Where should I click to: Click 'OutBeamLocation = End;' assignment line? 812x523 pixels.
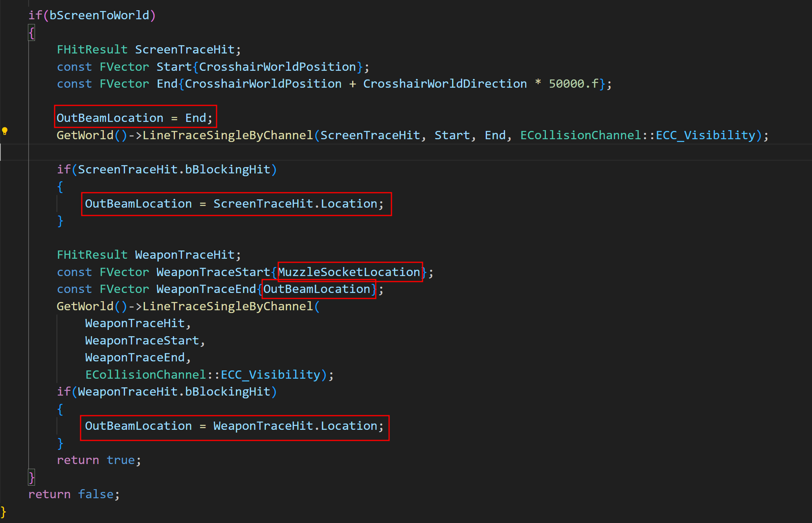(x=134, y=118)
